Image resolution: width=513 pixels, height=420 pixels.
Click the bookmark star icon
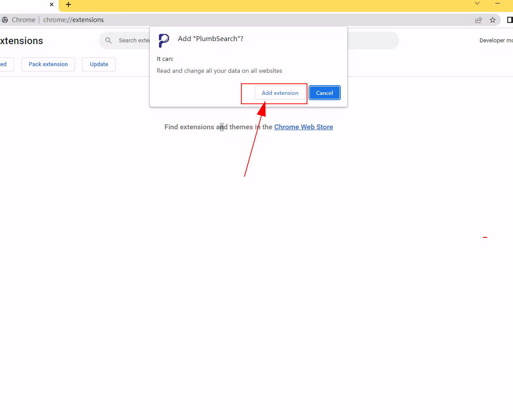point(493,20)
